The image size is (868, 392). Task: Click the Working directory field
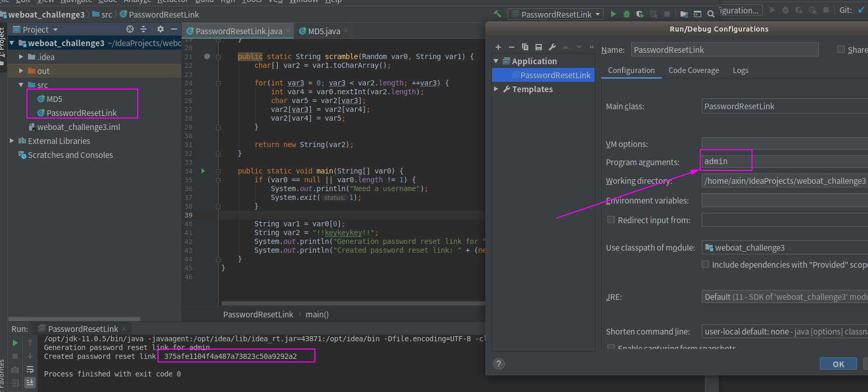(785, 181)
